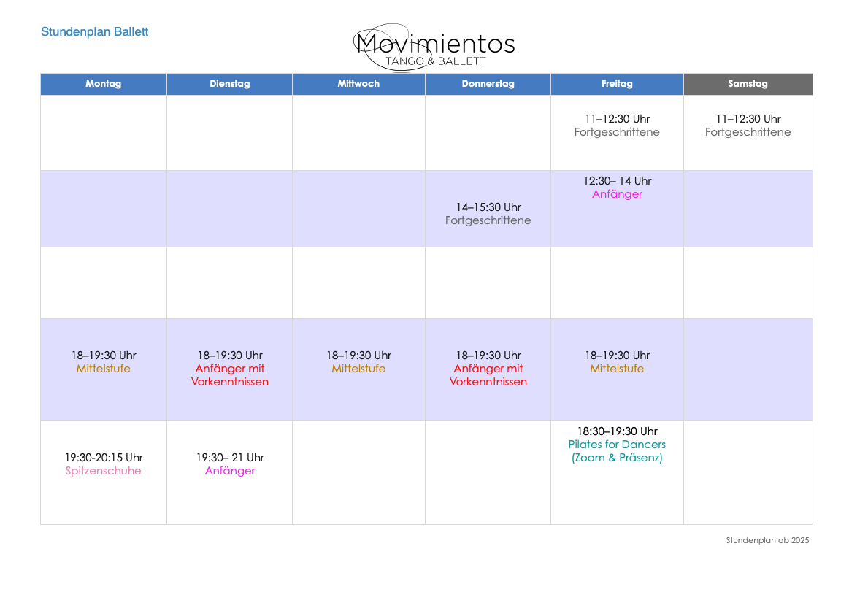Select the Montag column header
Image resolution: width=868 pixels, height=611 pixels.
pos(104,84)
